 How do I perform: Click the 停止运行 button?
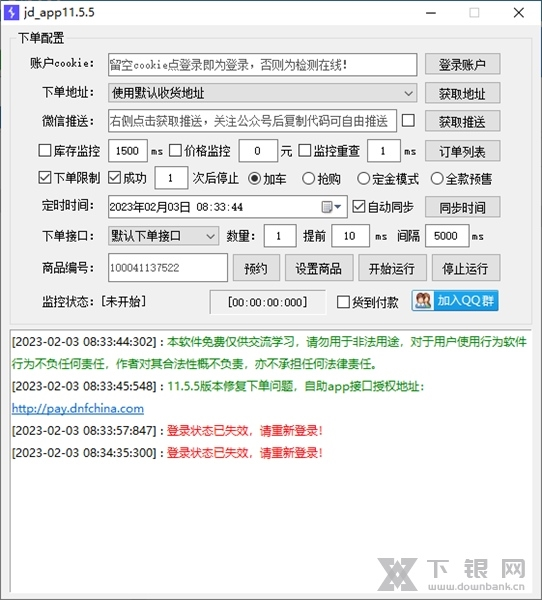click(466, 268)
